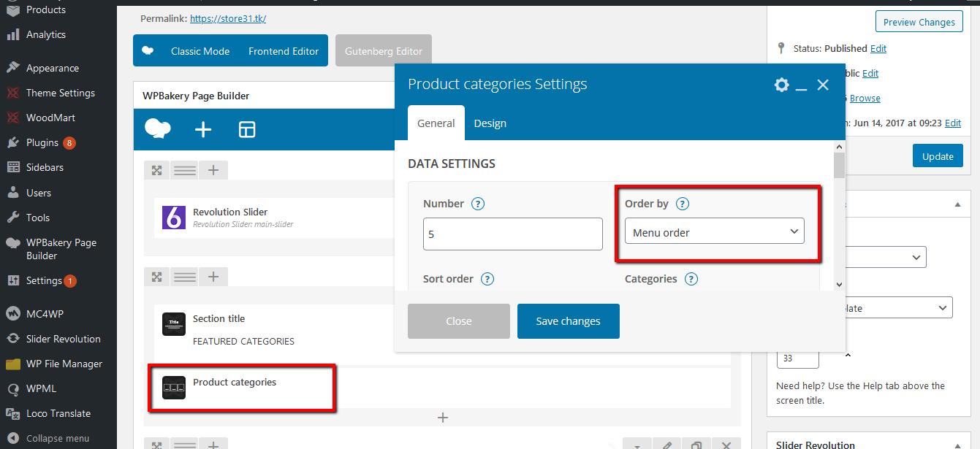
Task: Open the Frontend Editor
Action: [x=284, y=51]
